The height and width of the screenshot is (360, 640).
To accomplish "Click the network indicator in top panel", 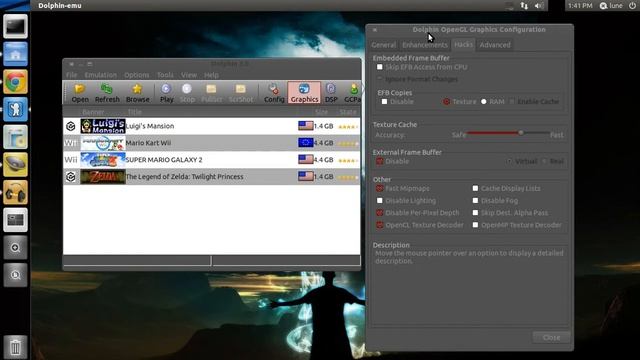I will [x=524, y=6].
